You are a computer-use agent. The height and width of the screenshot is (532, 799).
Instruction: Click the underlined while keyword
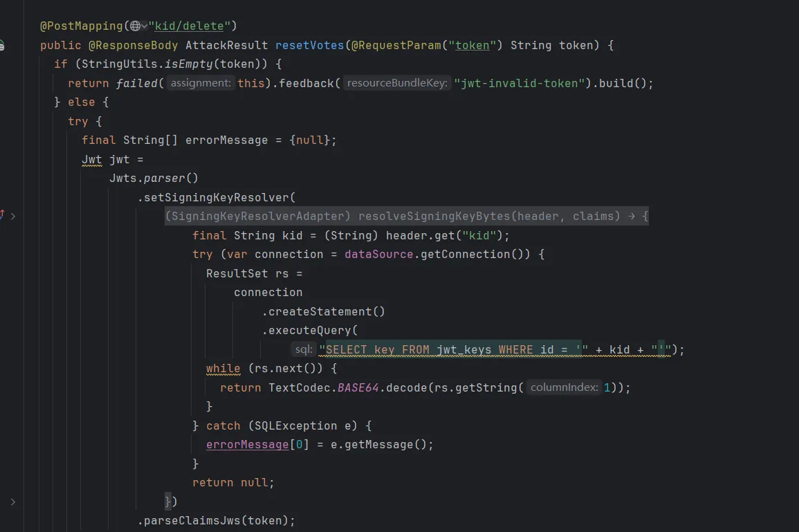coord(223,369)
